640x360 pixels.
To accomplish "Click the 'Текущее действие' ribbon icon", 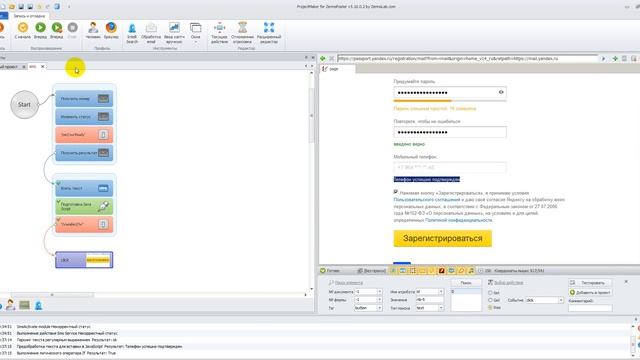I will click(x=219, y=27).
